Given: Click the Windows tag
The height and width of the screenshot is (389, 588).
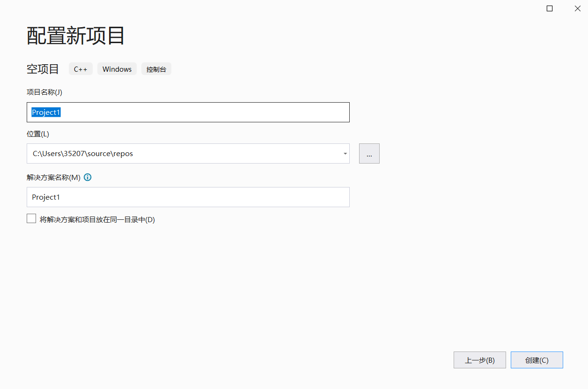Looking at the screenshot, I should click(117, 69).
